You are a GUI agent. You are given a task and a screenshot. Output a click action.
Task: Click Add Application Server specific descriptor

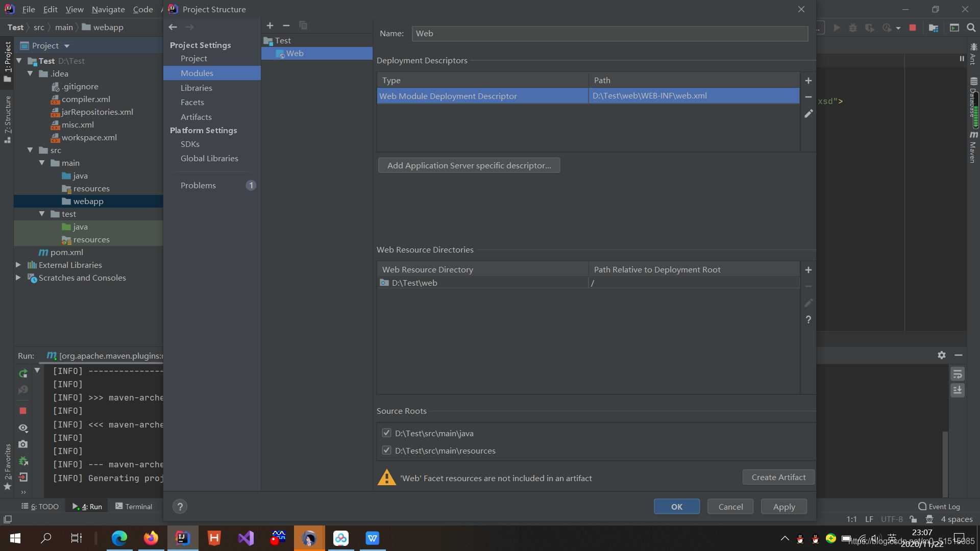pyautogui.click(x=469, y=165)
